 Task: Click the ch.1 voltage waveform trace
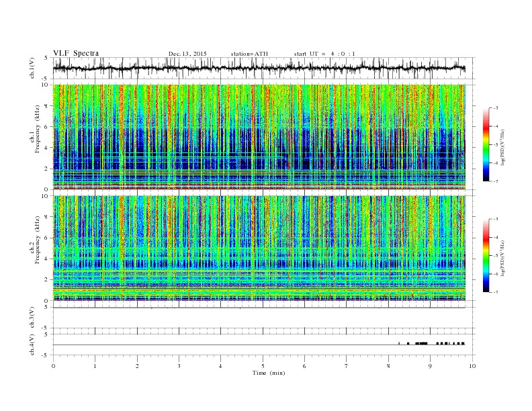point(259,68)
